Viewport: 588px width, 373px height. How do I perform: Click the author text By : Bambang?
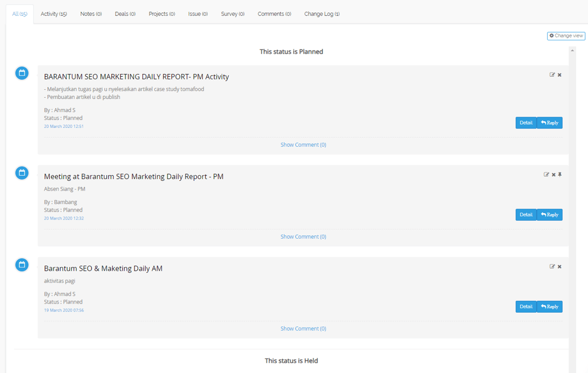click(x=60, y=202)
